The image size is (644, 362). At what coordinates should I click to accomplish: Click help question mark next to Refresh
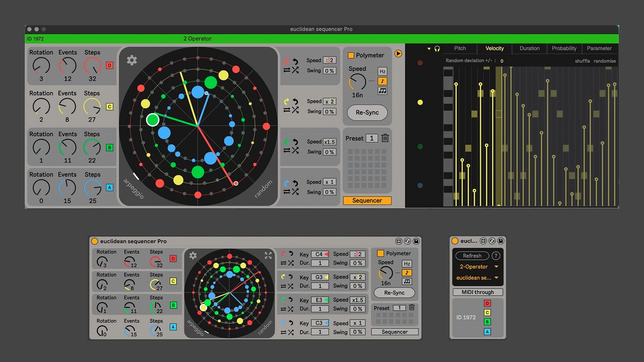coord(495,256)
